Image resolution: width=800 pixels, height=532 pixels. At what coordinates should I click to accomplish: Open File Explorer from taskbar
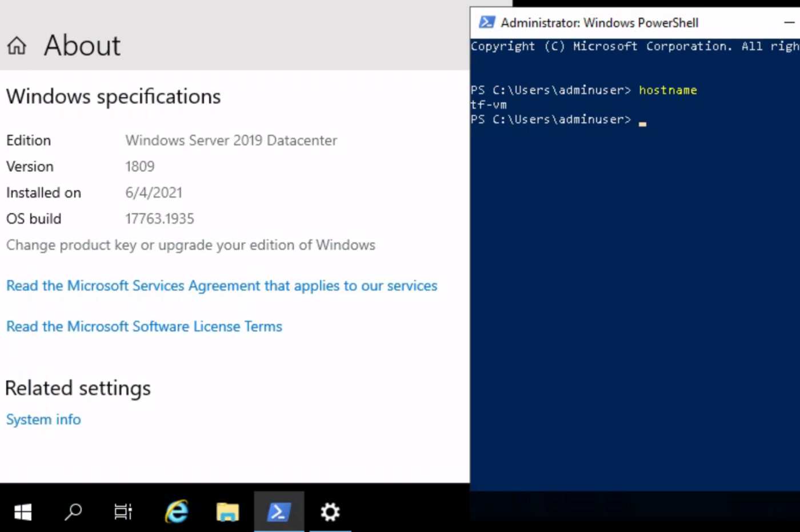pyautogui.click(x=227, y=511)
